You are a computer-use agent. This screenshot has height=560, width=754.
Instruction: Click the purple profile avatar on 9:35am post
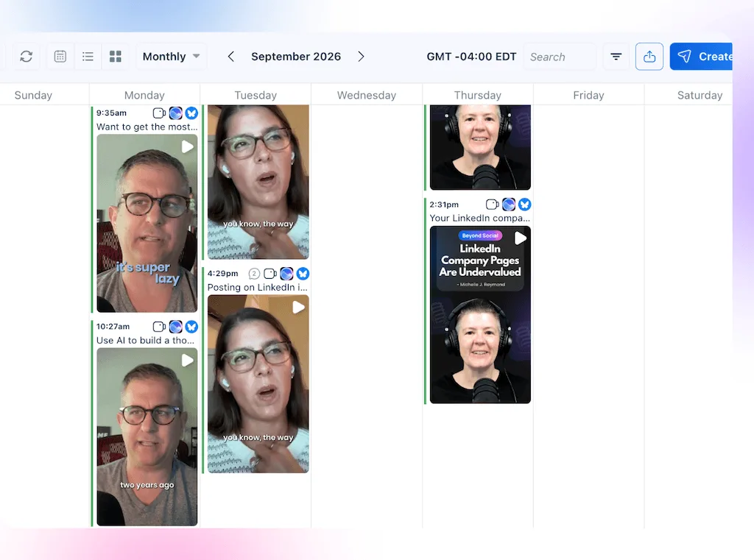(176, 113)
